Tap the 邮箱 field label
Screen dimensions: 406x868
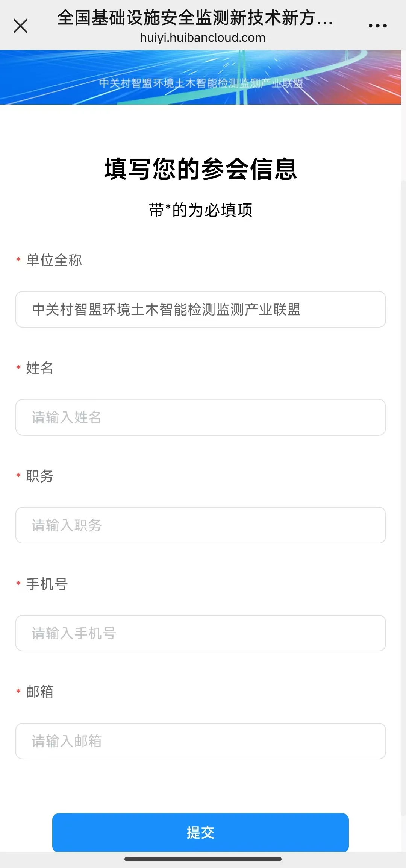[40, 692]
